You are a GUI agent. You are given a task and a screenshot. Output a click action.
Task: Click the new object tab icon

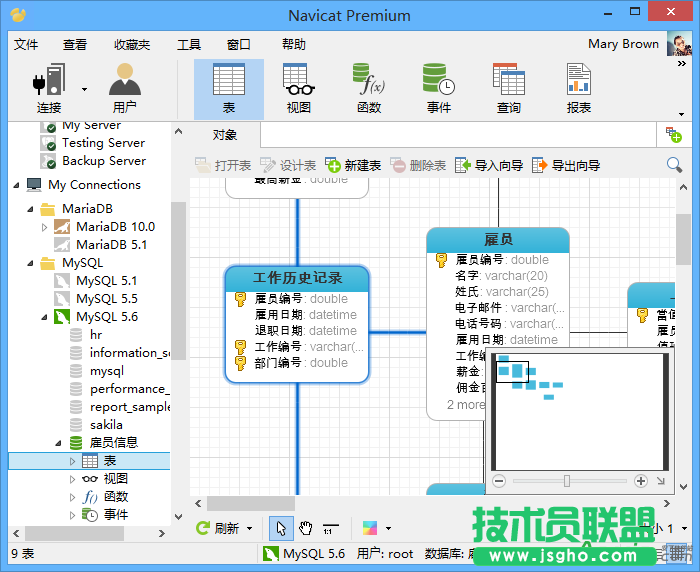coord(674,135)
